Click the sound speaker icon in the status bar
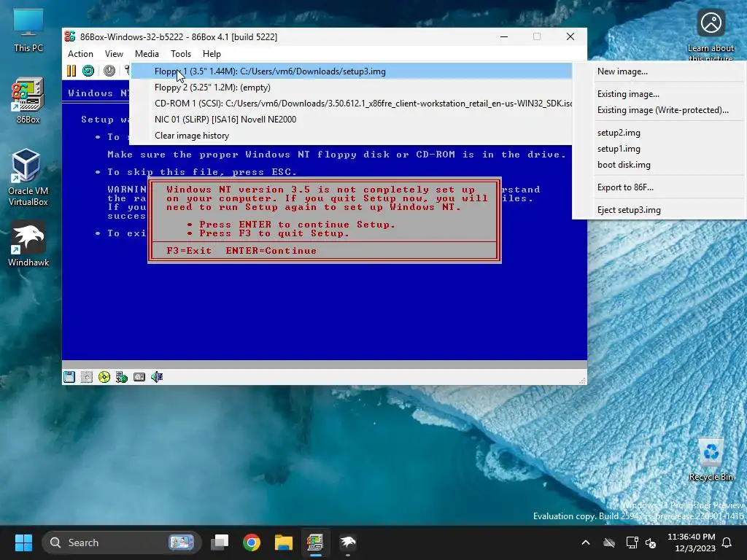Image resolution: width=747 pixels, height=560 pixels. 157,377
